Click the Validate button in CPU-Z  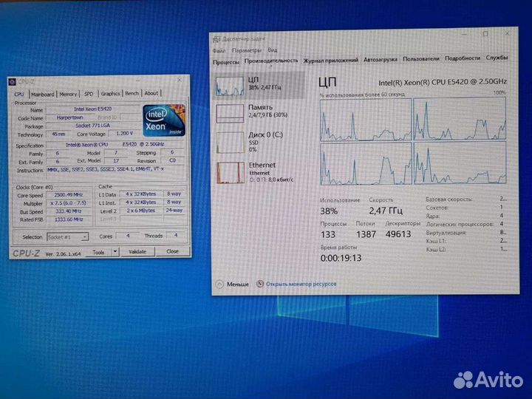coord(137,251)
